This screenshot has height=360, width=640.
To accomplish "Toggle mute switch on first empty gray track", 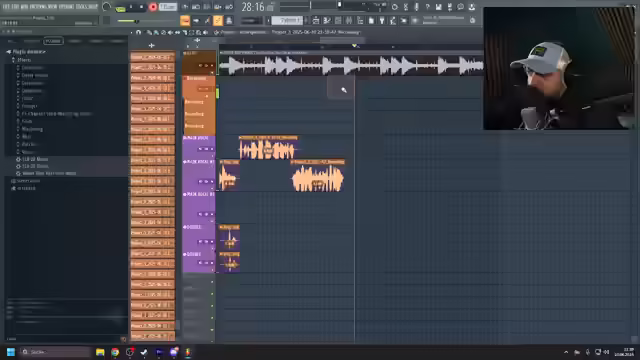I will coord(212,282).
